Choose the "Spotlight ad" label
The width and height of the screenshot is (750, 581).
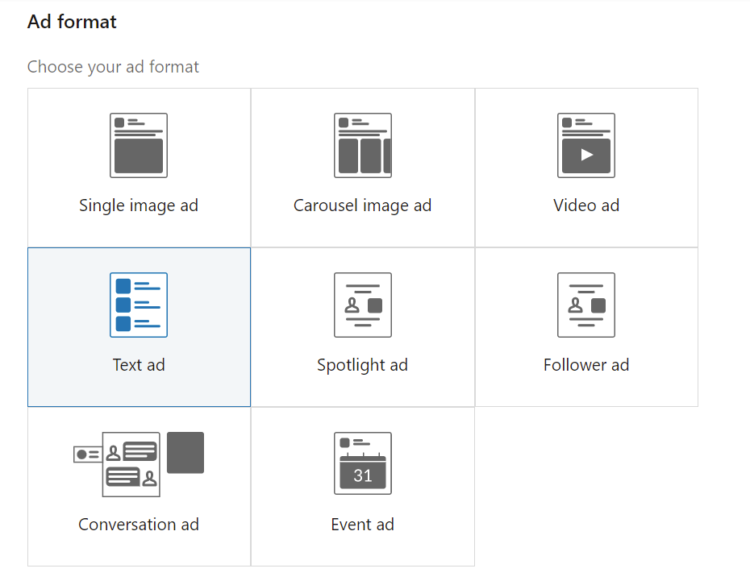tap(362, 365)
